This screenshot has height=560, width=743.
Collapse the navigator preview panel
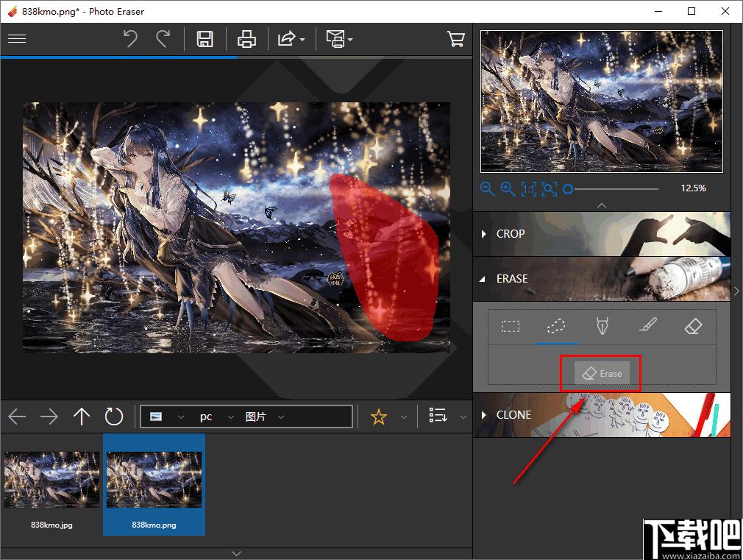coord(602,205)
